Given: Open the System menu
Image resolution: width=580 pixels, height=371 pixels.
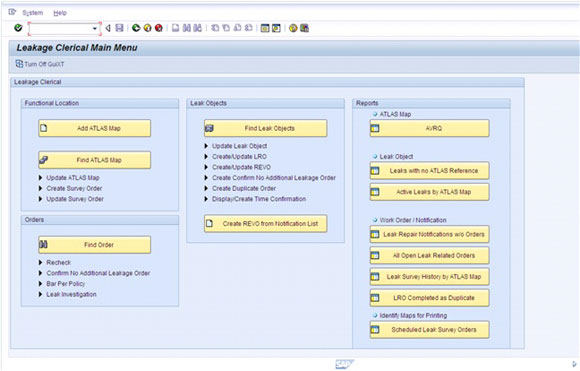Looking at the screenshot, I should tap(33, 13).
